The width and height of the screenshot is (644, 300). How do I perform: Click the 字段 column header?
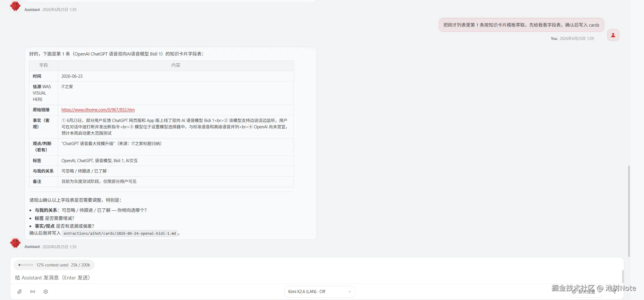[x=44, y=65]
